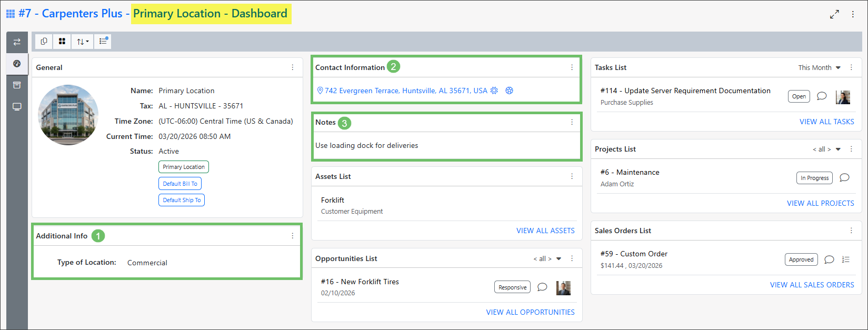
Task: Click the #7 - Carpenters Plus title link
Action: pos(71,14)
